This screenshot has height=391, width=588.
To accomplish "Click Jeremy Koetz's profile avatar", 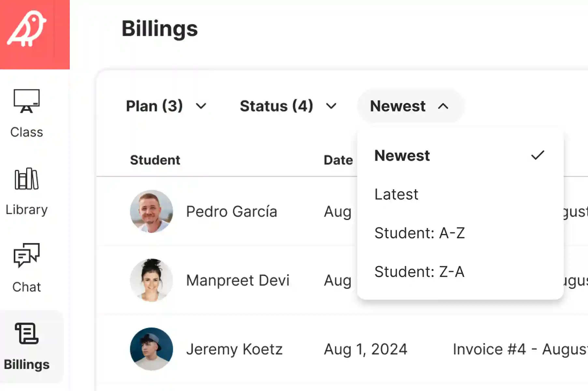I will [151, 349].
